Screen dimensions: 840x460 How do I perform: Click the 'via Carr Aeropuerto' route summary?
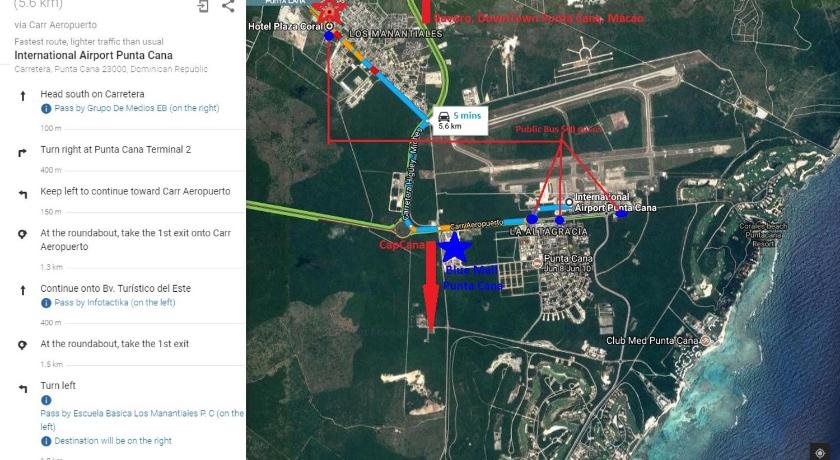point(56,25)
